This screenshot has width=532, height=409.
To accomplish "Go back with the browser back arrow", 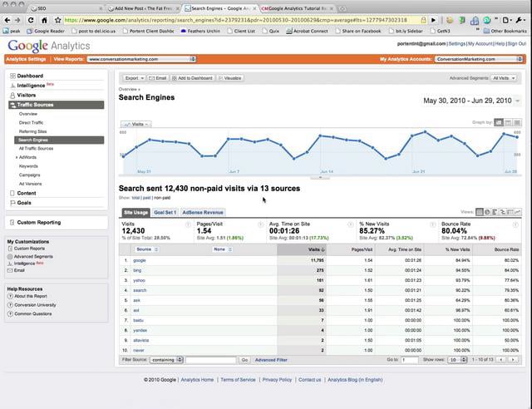I will (x=7, y=20).
